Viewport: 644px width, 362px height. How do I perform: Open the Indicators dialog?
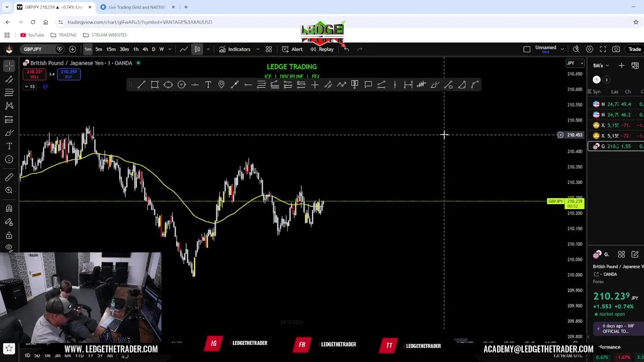tap(234, 49)
